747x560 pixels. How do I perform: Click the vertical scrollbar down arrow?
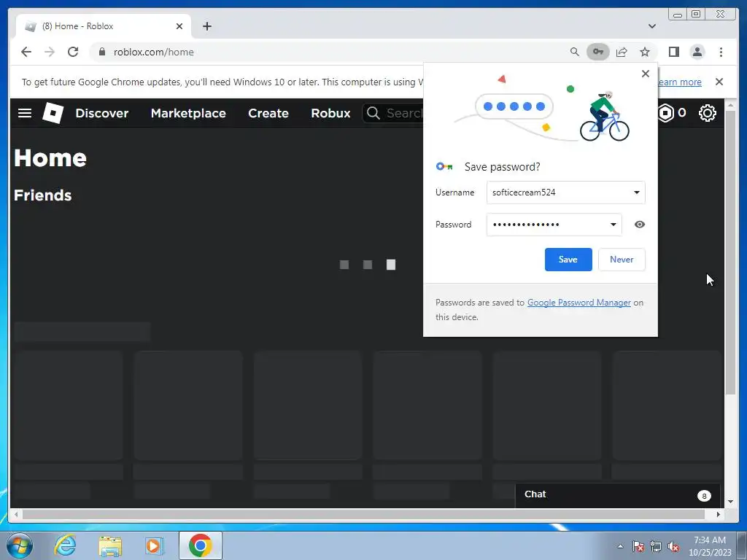click(730, 502)
